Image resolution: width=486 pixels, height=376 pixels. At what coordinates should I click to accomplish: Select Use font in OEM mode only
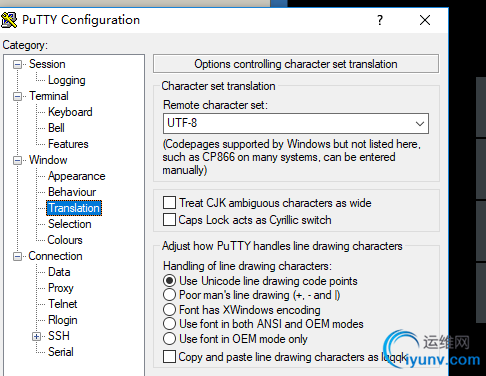169,339
